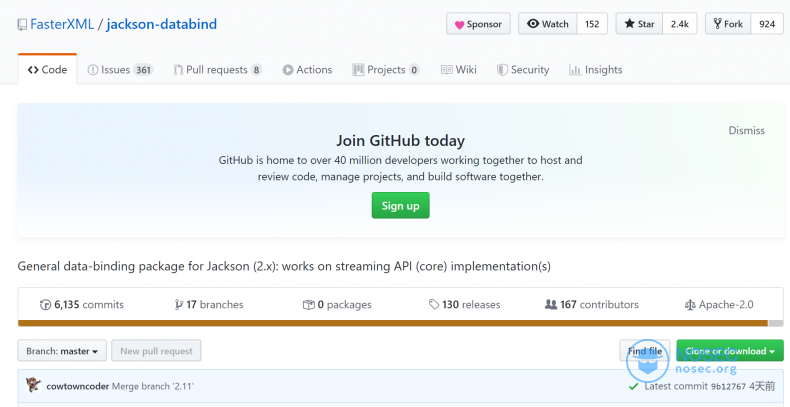
Task: Fork the repository
Action: click(x=728, y=24)
